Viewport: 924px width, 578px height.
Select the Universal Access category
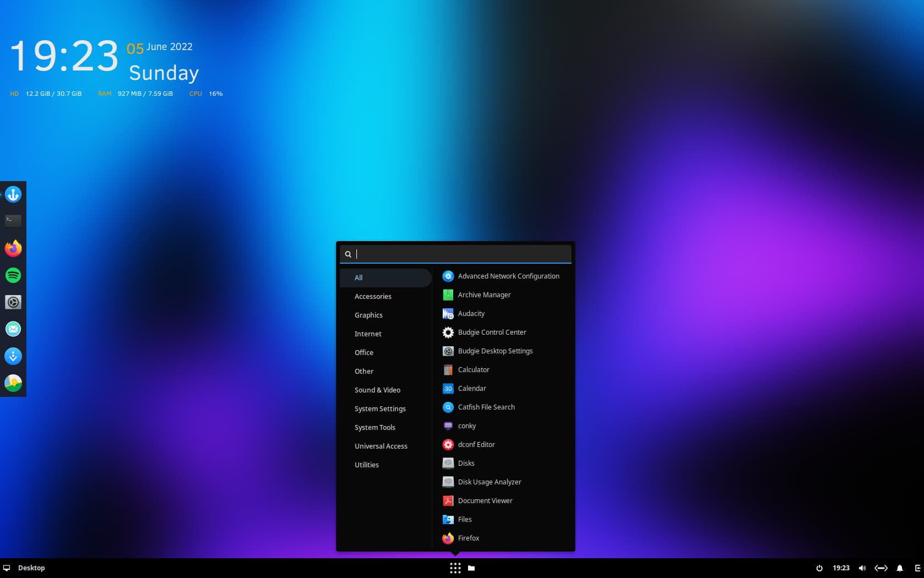click(386, 446)
